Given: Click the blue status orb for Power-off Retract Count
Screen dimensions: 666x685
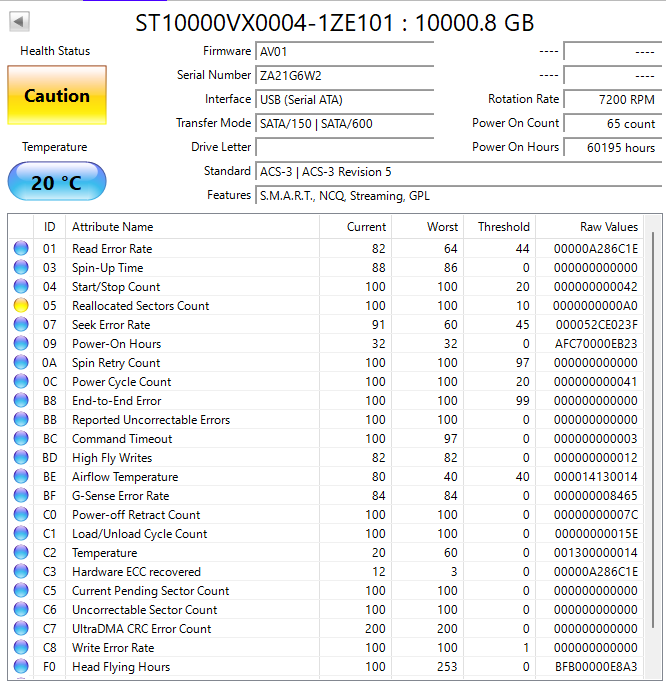Looking at the screenshot, I should (x=21, y=514).
